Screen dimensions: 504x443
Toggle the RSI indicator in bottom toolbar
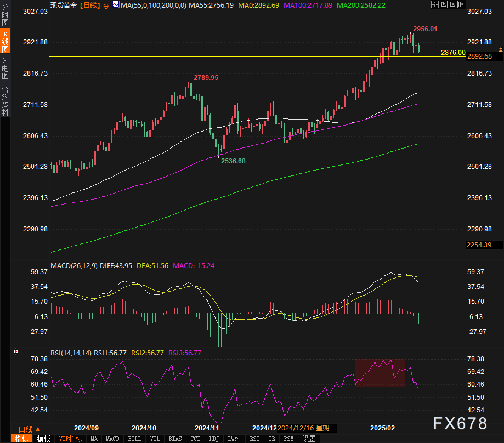click(x=254, y=439)
